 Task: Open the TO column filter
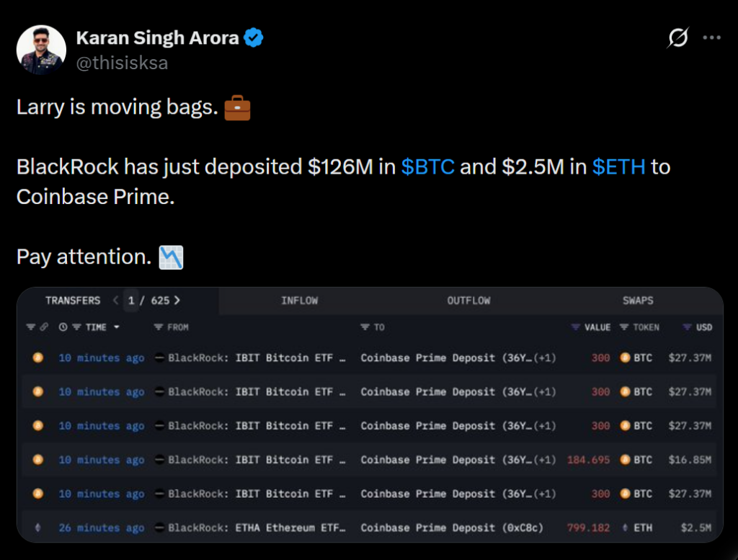point(365,327)
